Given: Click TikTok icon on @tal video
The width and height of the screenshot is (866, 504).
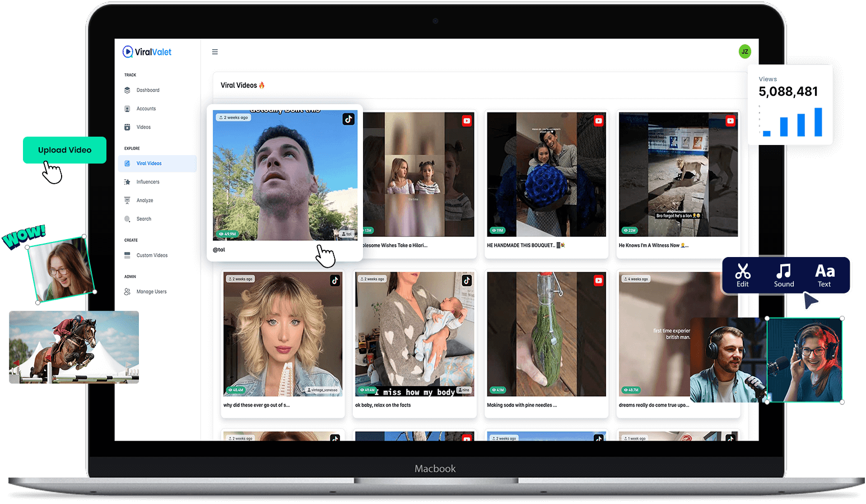Looking at the screenshot, I should pyautogui.click(x=348, y=119).
